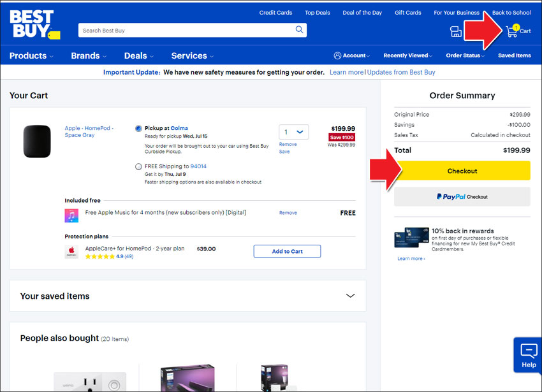Open the quantity dropdown for HomePod
542x392 pixels.
pos(293,132)
